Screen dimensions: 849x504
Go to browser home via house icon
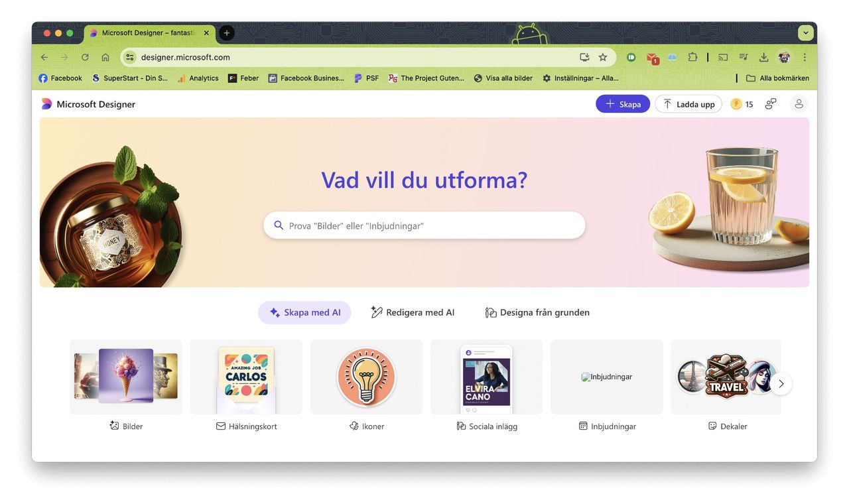point(105,57)
